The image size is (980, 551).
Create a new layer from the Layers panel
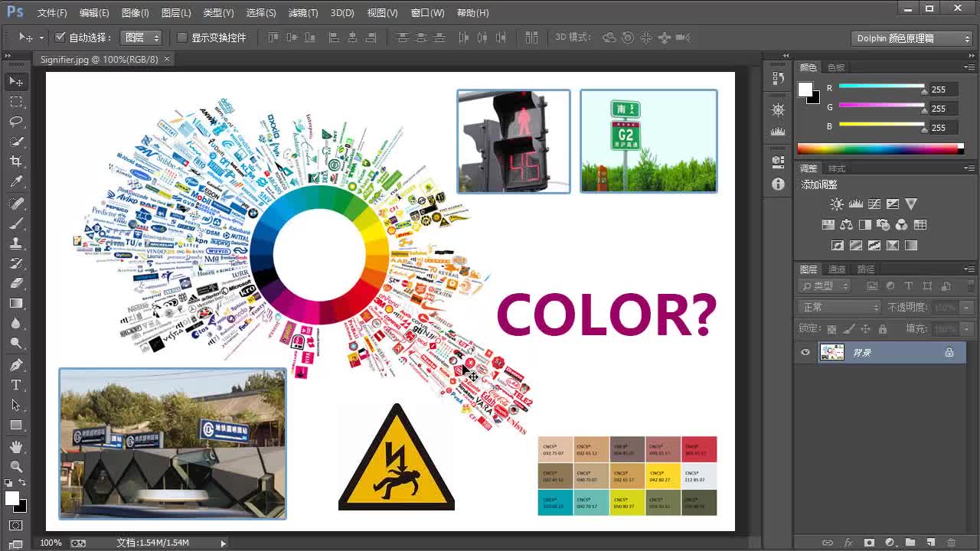[930, 543]
